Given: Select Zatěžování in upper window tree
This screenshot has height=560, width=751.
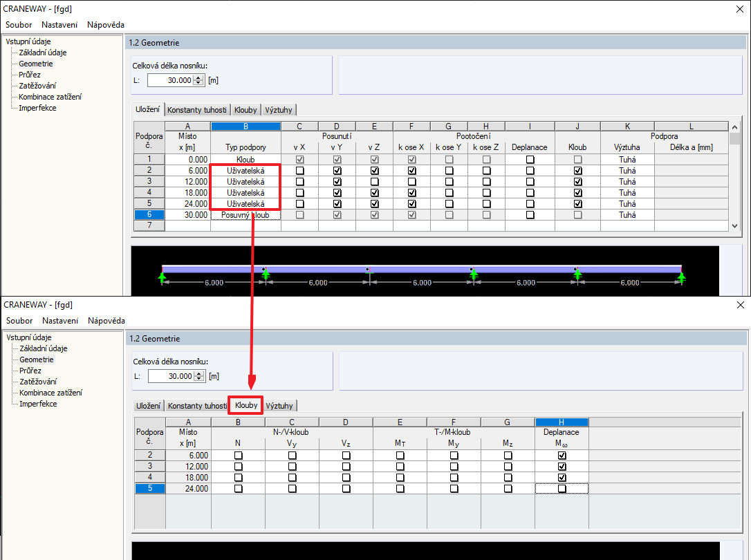Looking at the screenshot, I should pyautogui.click(x=37, y=86).
